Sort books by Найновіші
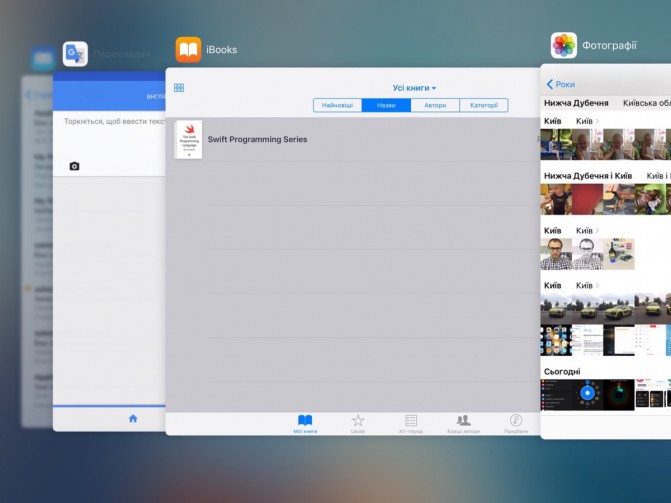 point(338,105)
